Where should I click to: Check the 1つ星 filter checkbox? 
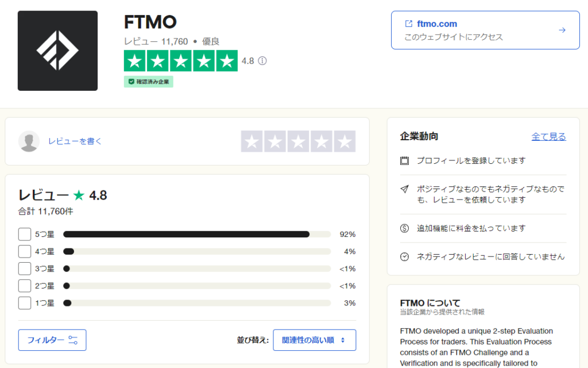24,302
